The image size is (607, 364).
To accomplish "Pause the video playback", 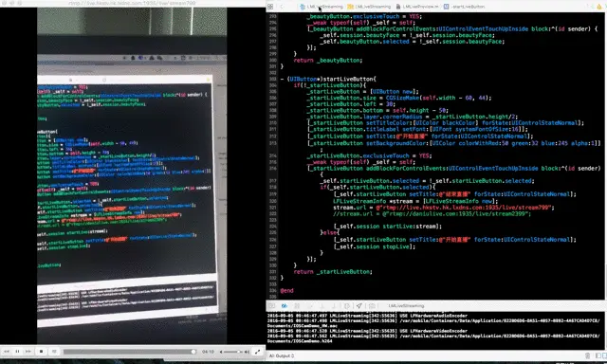I will pyautogui.click(x=17, y=352).
